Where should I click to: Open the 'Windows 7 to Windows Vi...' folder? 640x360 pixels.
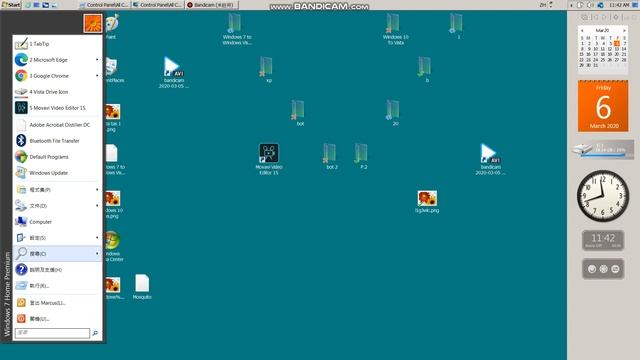pyautogui.click(x=237, y=29)
